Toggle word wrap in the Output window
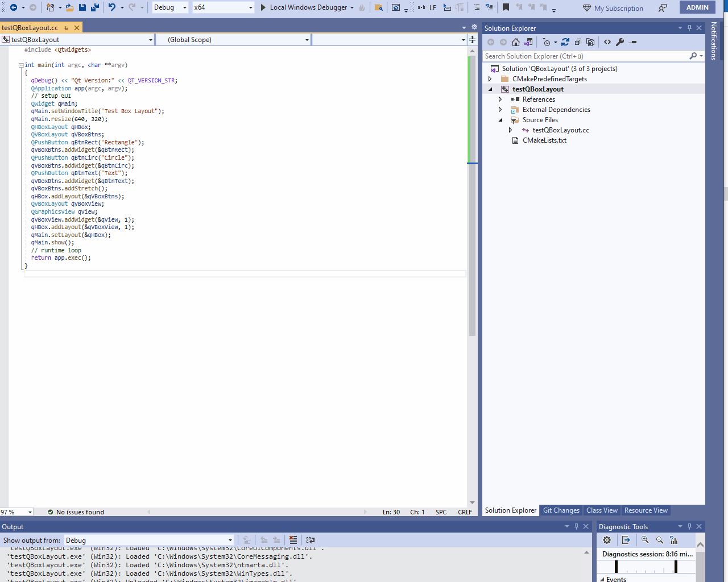The height and width of the screenshot is (582, 728). (310, 540)
